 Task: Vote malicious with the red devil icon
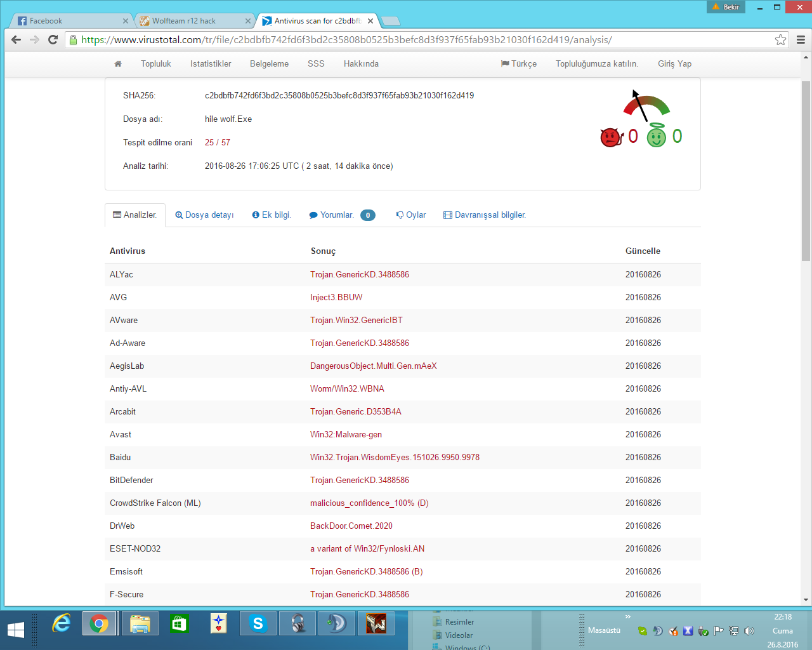[611, 137]
